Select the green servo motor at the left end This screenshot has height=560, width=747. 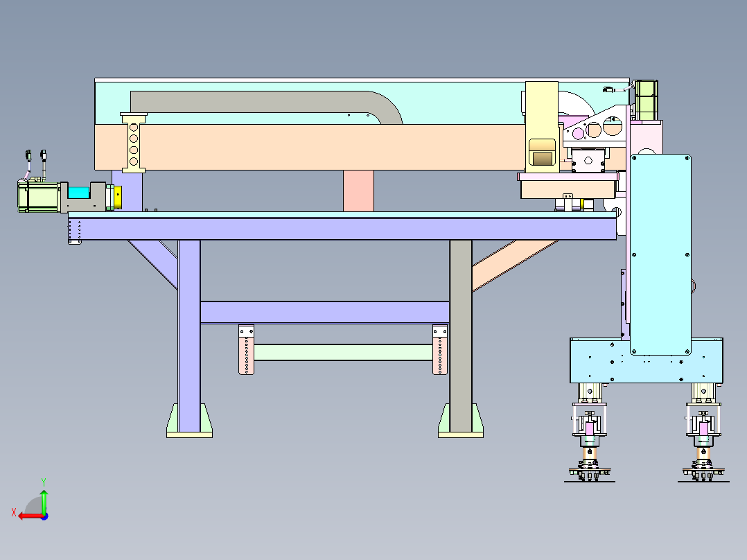click(38, 197)
